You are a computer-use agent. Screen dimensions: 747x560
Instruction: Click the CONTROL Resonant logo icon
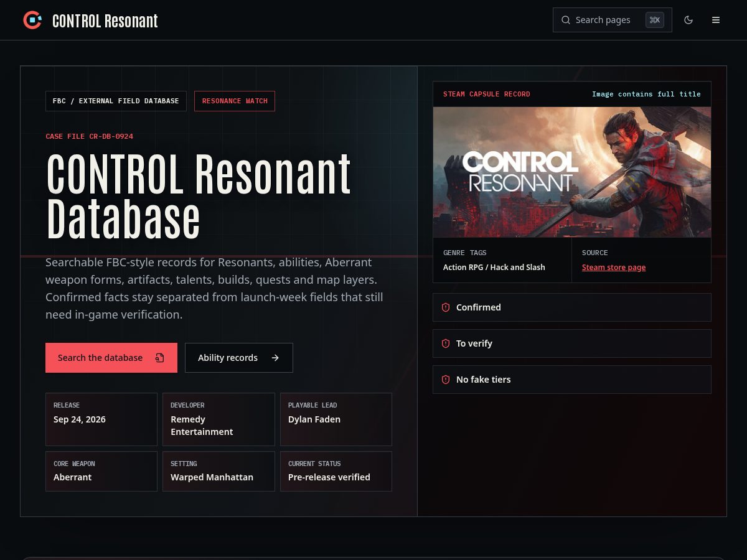(32, 20)
